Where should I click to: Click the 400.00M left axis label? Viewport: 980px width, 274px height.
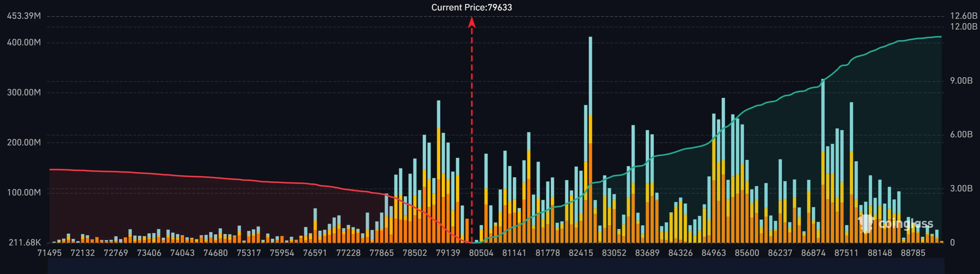tap(24, 42)
